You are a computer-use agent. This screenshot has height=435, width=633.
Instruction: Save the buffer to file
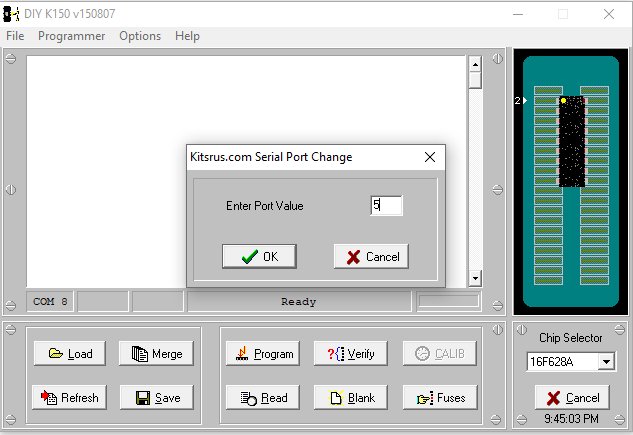click(x=157, y=397)
